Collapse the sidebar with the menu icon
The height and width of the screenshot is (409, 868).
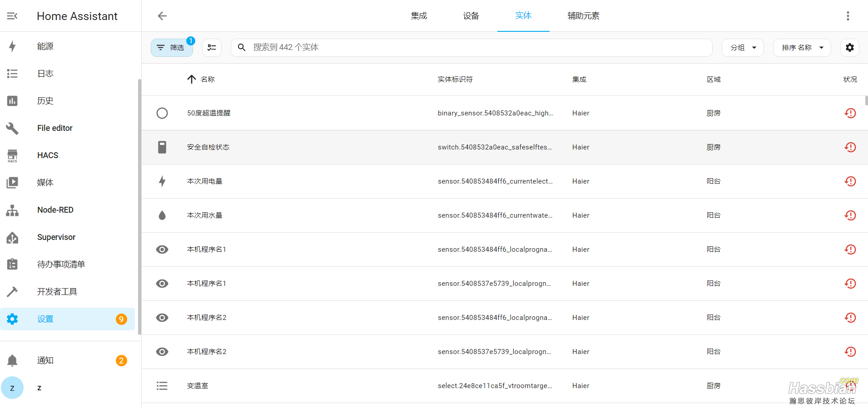pyautogui.click(x=12, y=16)
